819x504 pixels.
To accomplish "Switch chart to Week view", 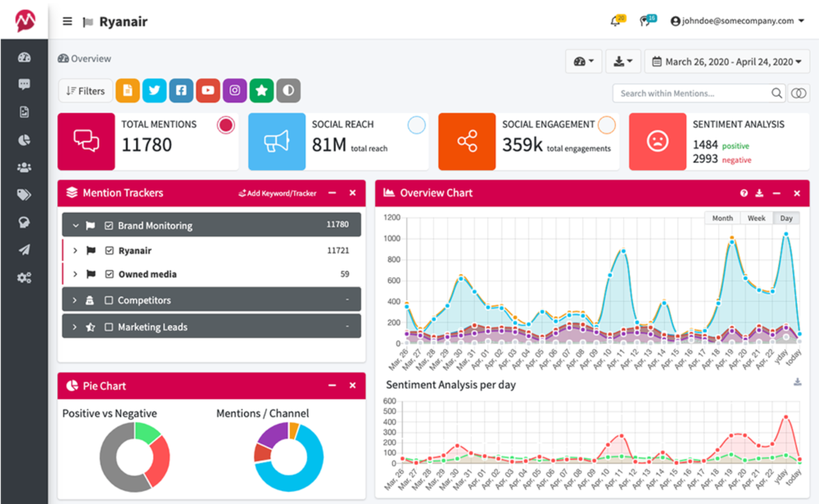I will tap(756, 218).
